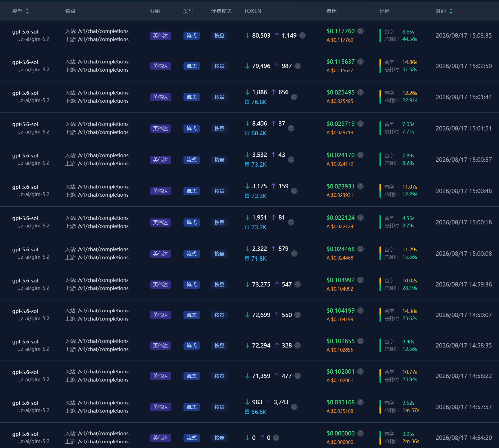Click the timestamp 2026/08/17 14:58:22
499x448 pixels.
[x=464, y=376]
